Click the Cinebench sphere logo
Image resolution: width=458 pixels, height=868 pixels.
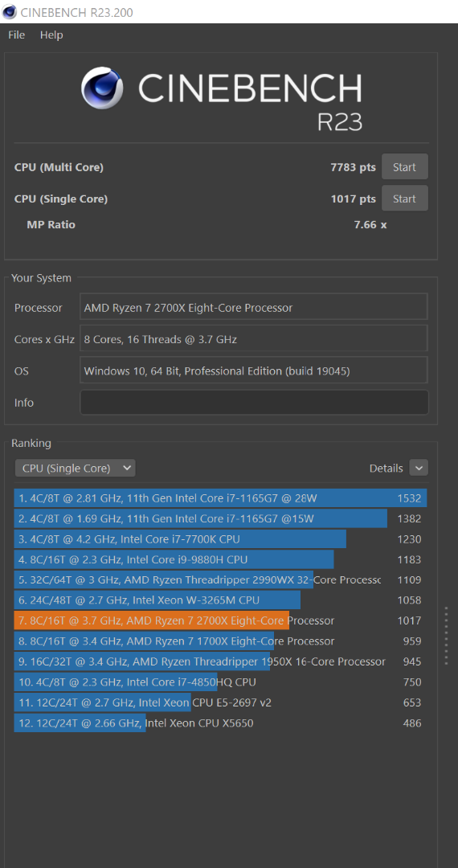(x=102, y=88)
